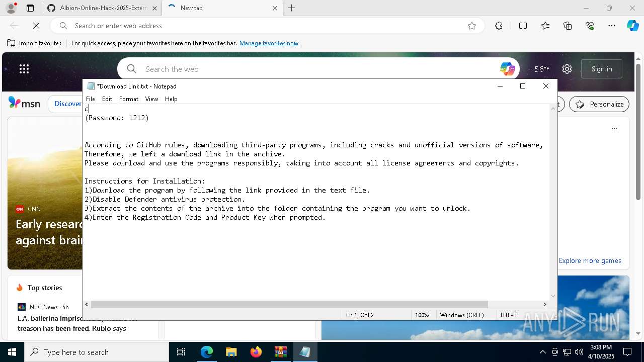
Task: Add this page to favorites star
Action: (472, 26)
